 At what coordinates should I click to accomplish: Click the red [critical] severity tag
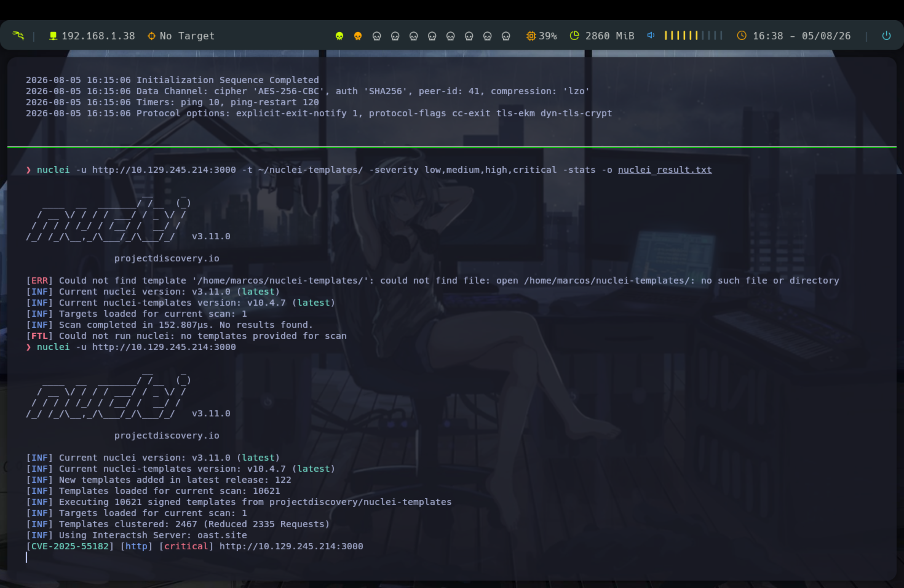pos(186,546)
